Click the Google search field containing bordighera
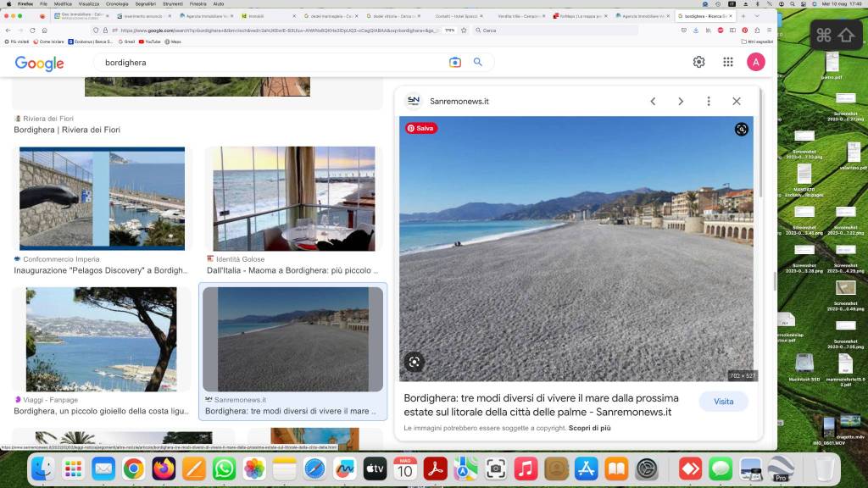The width and height of the screenshot is (868, 488). 271,63
